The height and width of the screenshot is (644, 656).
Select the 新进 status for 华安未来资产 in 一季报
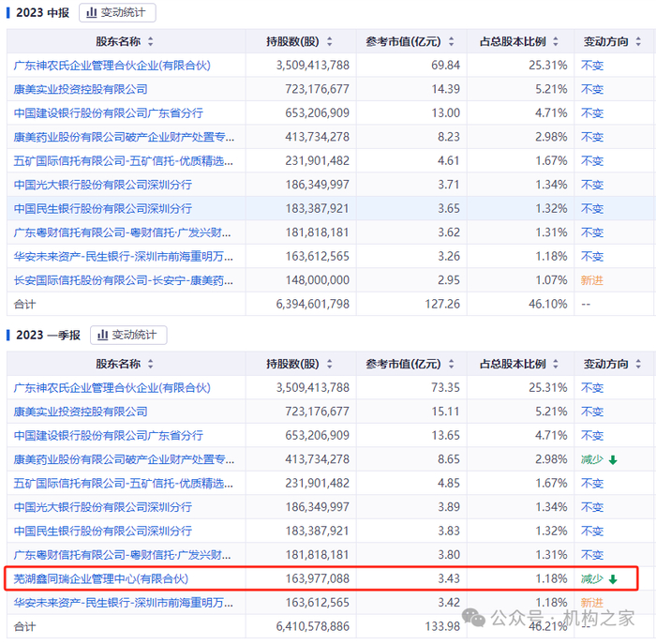click(592, 603)
